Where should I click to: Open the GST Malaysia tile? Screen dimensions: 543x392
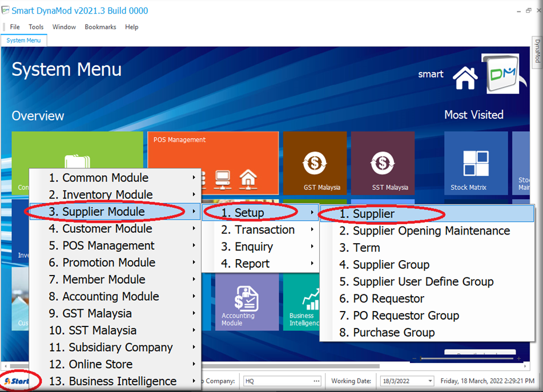(x=315, y=163)
